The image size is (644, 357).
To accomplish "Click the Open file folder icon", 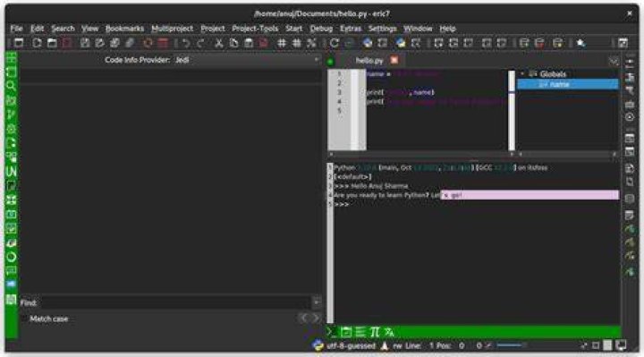I will (52, 43).
